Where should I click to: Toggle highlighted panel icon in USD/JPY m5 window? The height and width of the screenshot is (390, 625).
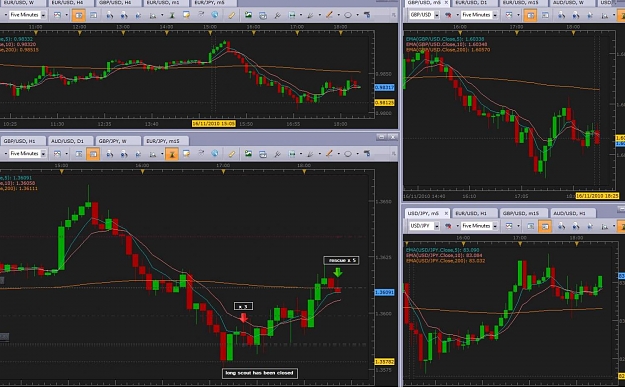point(545,226)
